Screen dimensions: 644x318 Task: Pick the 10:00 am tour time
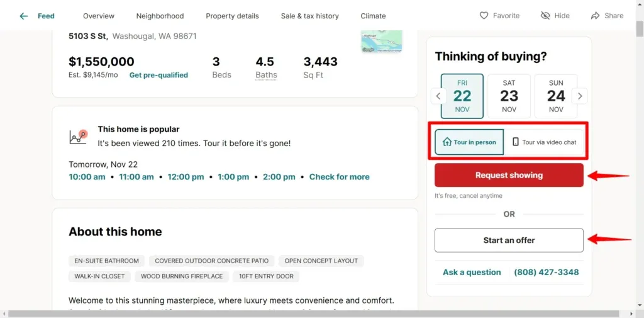pos(87,177)
